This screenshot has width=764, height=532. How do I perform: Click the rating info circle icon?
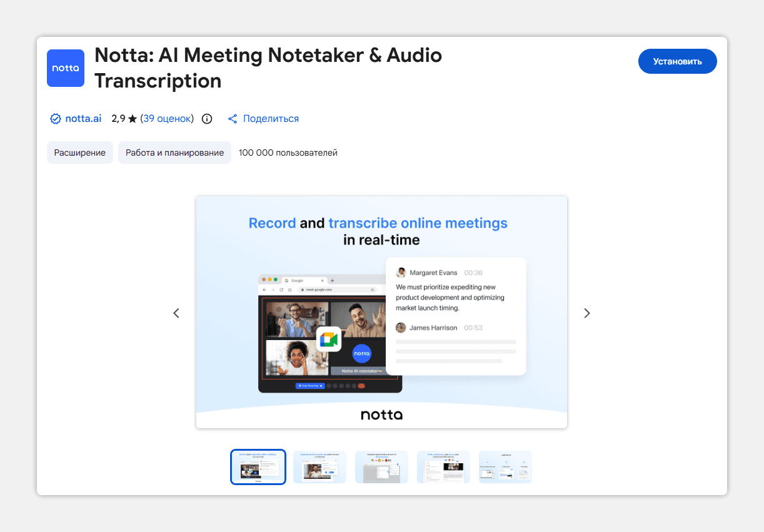coord(207,119)
